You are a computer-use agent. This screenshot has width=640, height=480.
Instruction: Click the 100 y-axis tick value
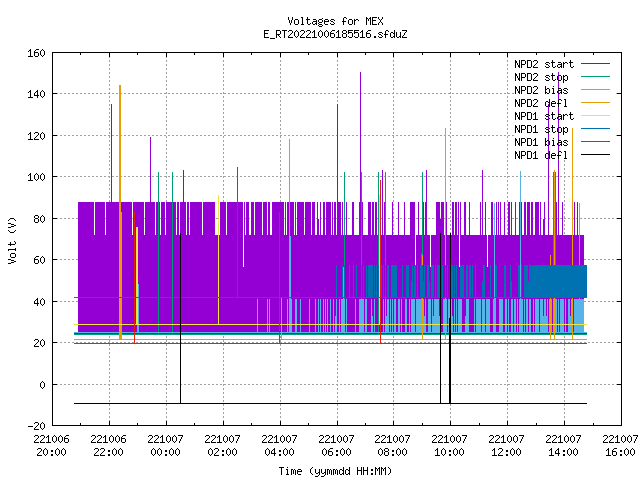click(36, 178)
